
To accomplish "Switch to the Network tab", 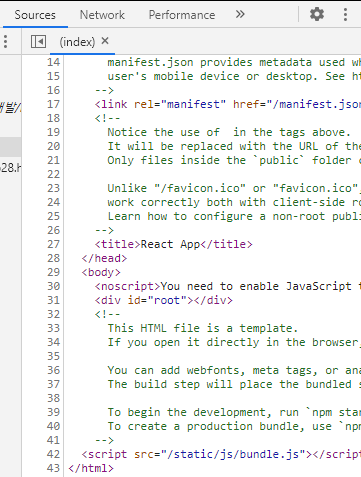I will (102, 15).
